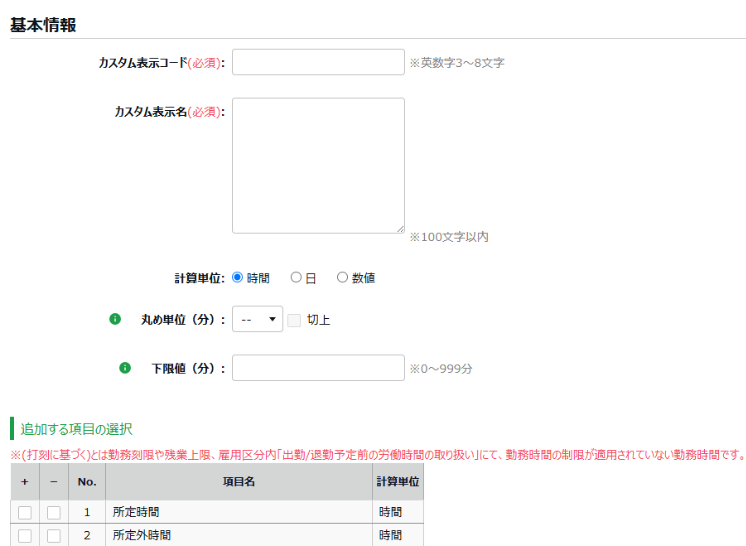Select the 日 radio button for 計算単位
Image resolution: width=746 pixels, height=546 pixels.
point(296,277)
